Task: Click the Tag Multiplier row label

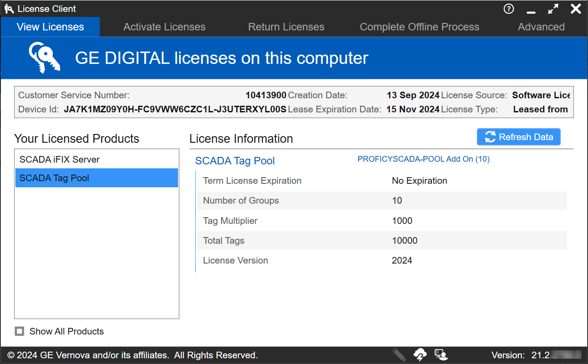Action: 230,221
